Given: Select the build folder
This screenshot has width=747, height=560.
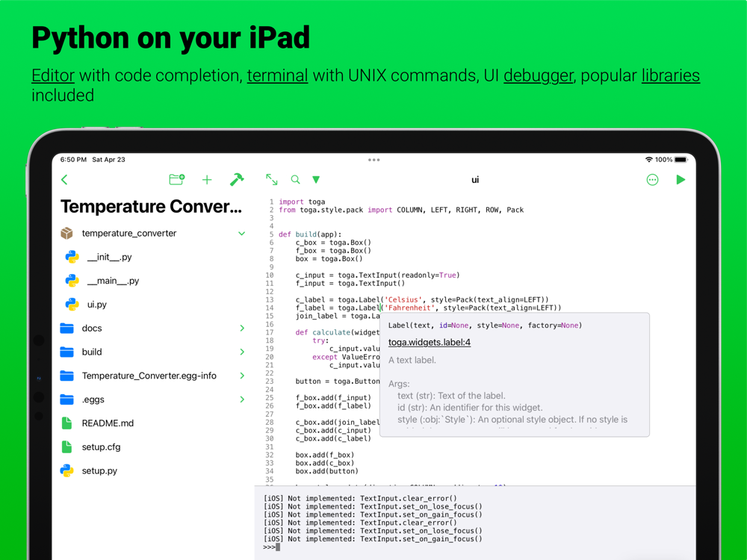Looking at the screenshot, I should click(x=91, y=352).
